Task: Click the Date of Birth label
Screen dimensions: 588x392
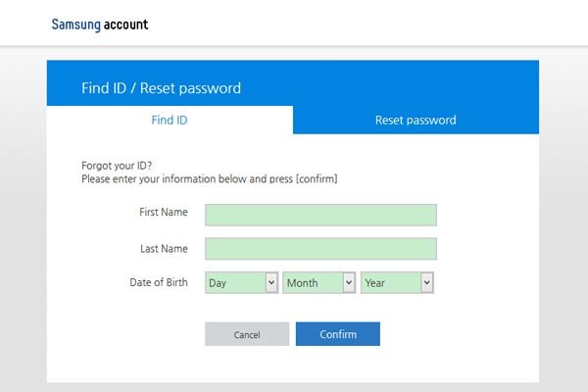Action: pos(159,282)
